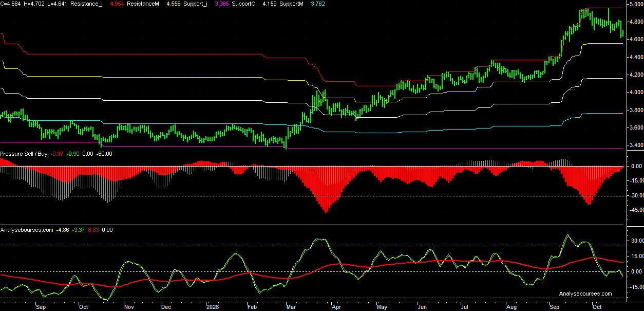Select the SupportM indicator label
The height and width of the screenshot is (311, 644).
[x=291, y=4]
